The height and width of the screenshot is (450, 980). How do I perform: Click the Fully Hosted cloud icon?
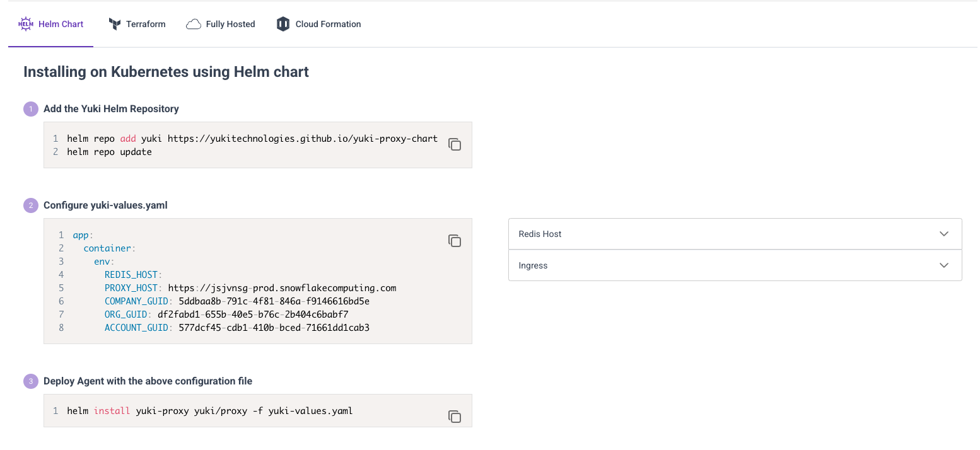click(x=194, y=25)
